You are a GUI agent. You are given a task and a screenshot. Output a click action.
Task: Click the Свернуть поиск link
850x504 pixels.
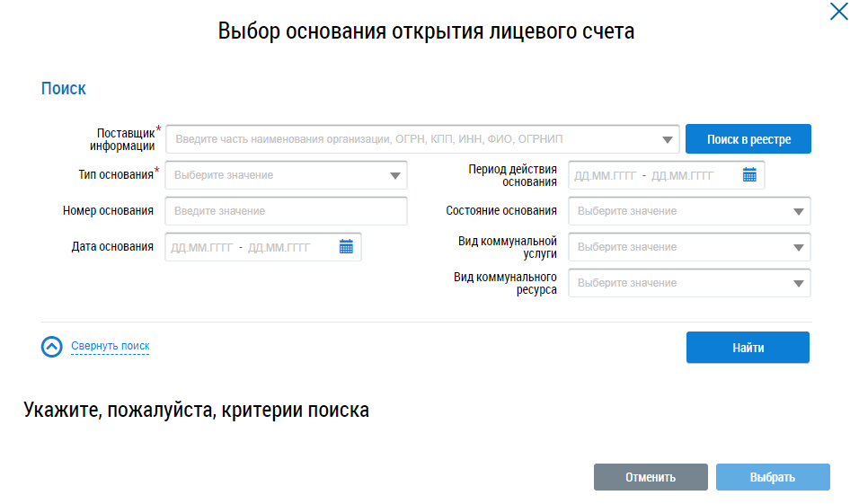pyautogui.click(x=111, y=346)
